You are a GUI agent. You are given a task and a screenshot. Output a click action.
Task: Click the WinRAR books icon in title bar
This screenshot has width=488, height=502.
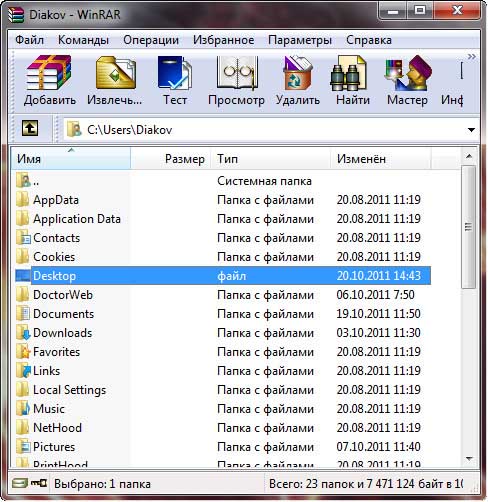[x=16, y=14]
